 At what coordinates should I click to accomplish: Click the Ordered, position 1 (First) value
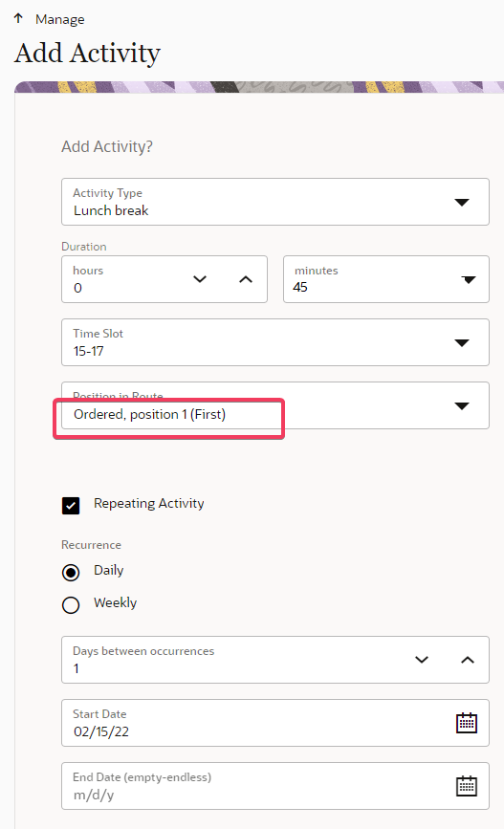(x=149, y=414)
